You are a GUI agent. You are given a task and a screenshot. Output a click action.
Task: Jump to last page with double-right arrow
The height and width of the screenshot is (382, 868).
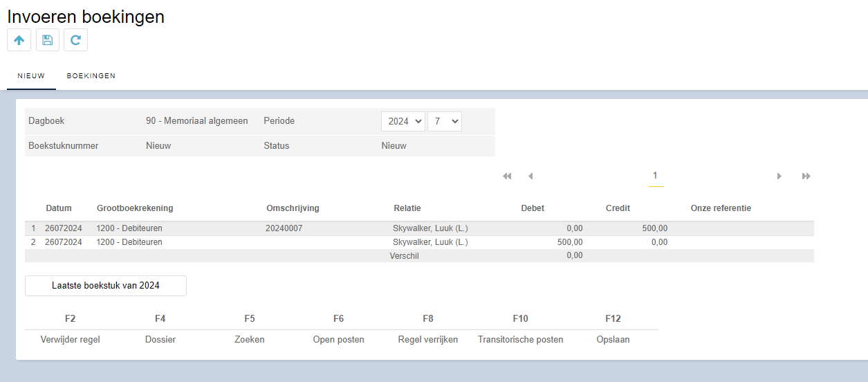[x=806, y=176]
